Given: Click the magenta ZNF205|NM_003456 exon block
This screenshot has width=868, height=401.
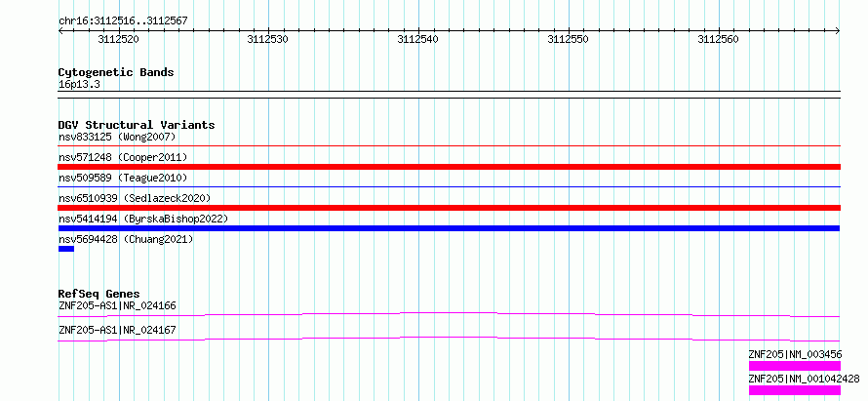Looking at the screenshot, I should point(795,366).
